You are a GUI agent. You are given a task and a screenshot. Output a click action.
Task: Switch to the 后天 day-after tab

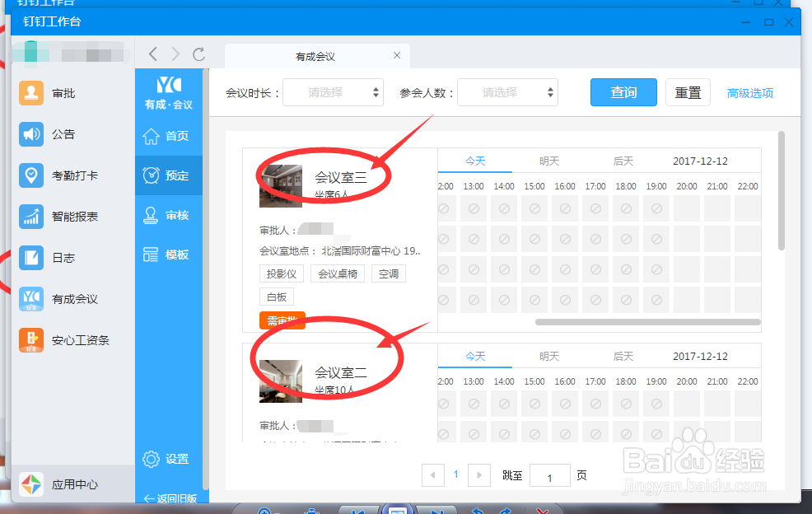(x=623, y=161)
